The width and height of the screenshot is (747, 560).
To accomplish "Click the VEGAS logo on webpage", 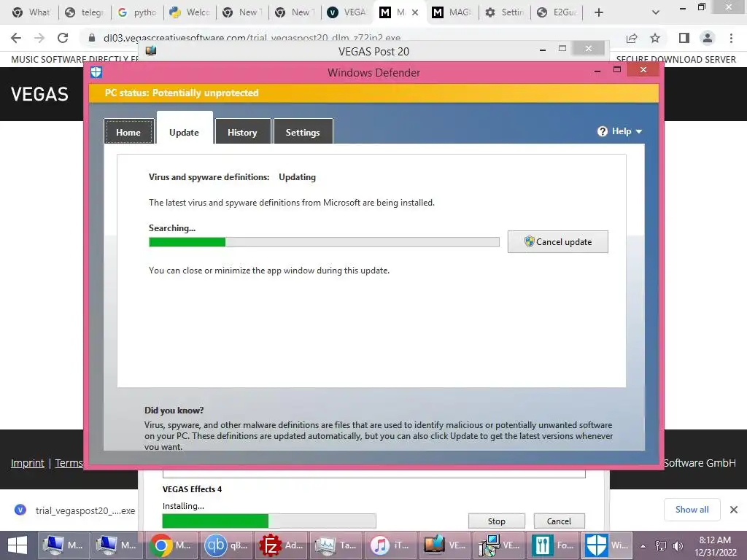I will click(x=39, y=94).
